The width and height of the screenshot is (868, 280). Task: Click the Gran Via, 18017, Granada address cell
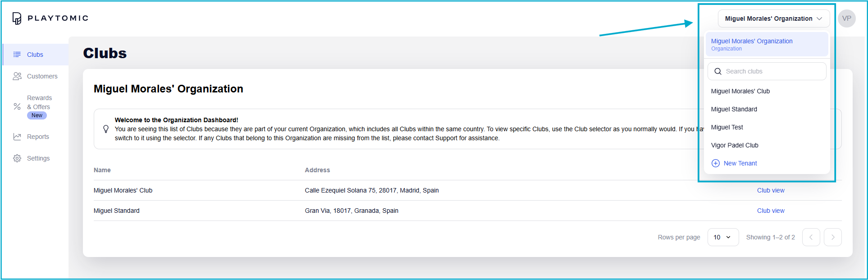pos(352,211)
